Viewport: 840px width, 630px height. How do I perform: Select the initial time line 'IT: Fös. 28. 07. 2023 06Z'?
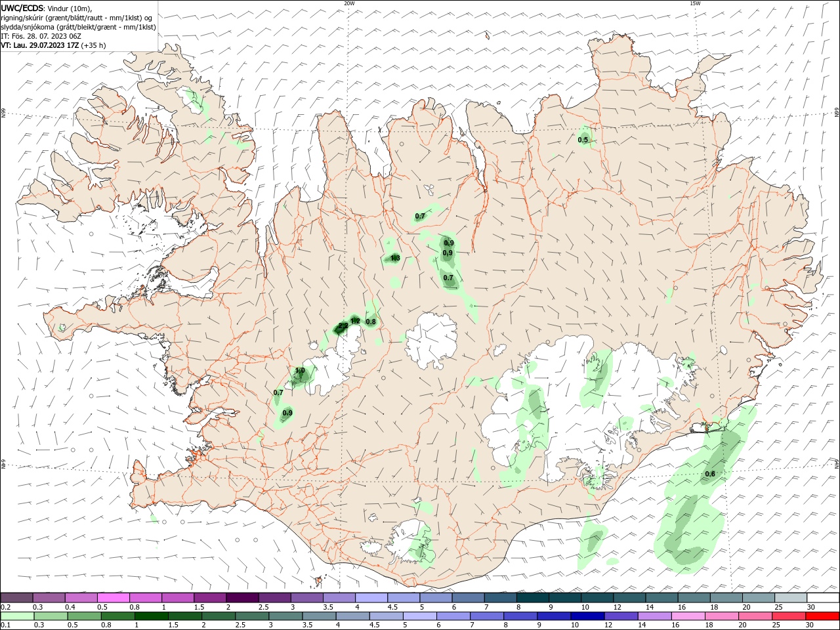40,36
